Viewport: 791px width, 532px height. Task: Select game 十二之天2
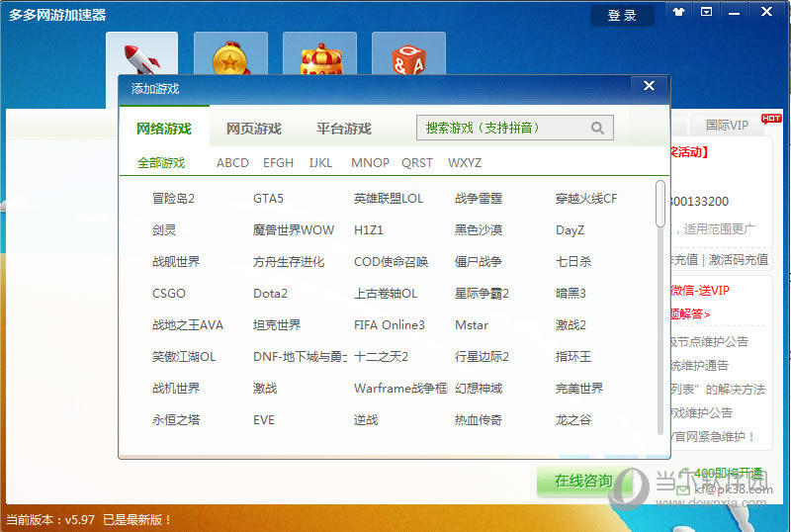click(381, 357)
